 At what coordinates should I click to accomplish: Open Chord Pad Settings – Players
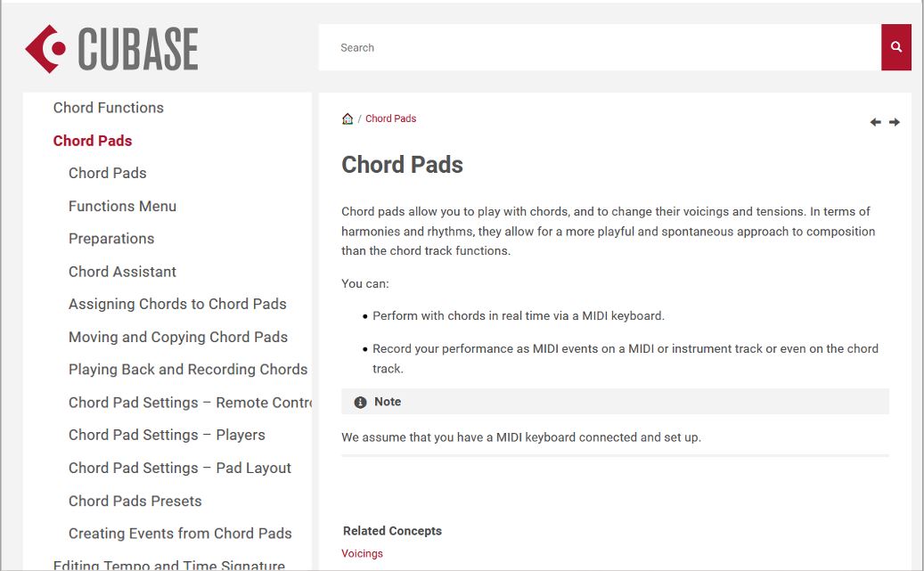(167, 435)
